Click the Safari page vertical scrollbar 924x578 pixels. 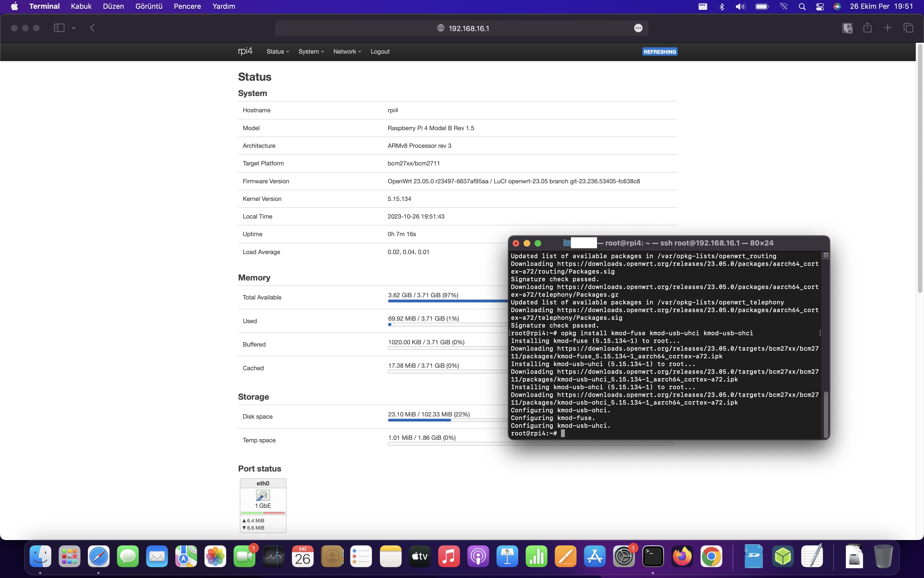point(920,168)
